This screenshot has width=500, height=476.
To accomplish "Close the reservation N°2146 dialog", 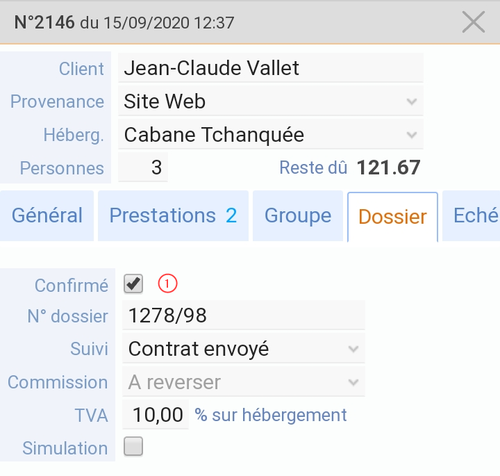I will pyautogui.click(x=473, y=22).
